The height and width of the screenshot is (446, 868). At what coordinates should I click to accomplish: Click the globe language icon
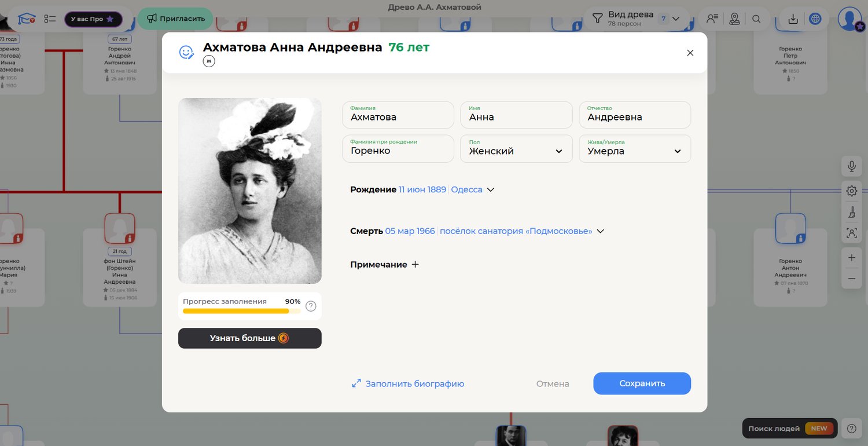[815, 19]
